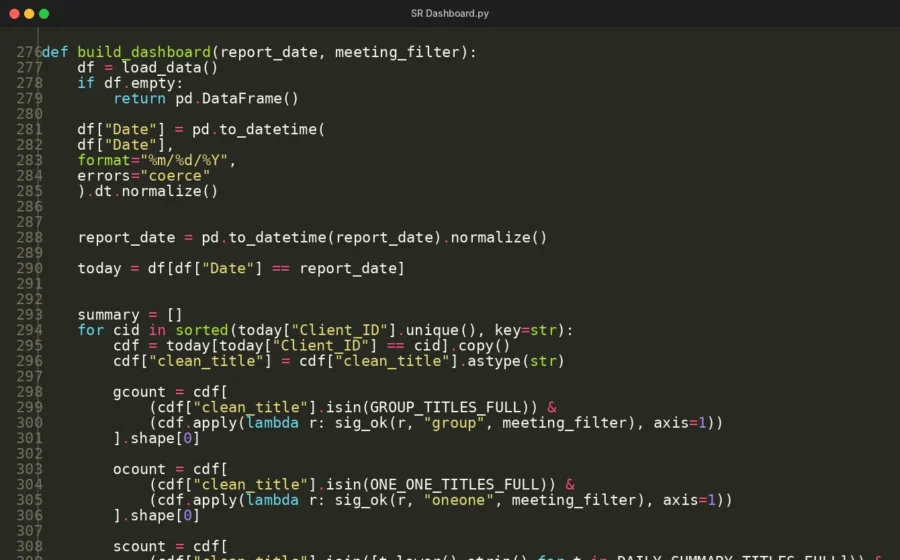Click the format string "%m/%d/%Y"

tap(184, 160)
